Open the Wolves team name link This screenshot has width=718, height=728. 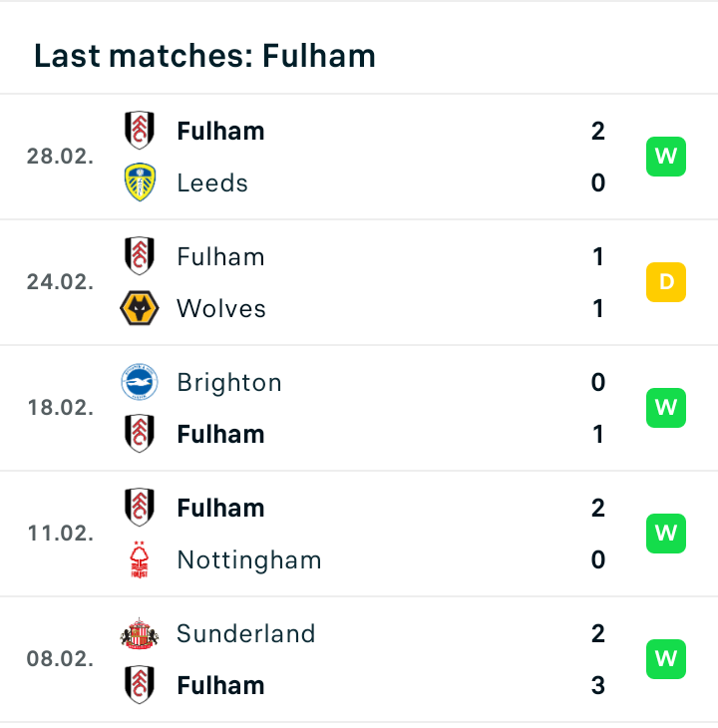click(x=221, y=308)
